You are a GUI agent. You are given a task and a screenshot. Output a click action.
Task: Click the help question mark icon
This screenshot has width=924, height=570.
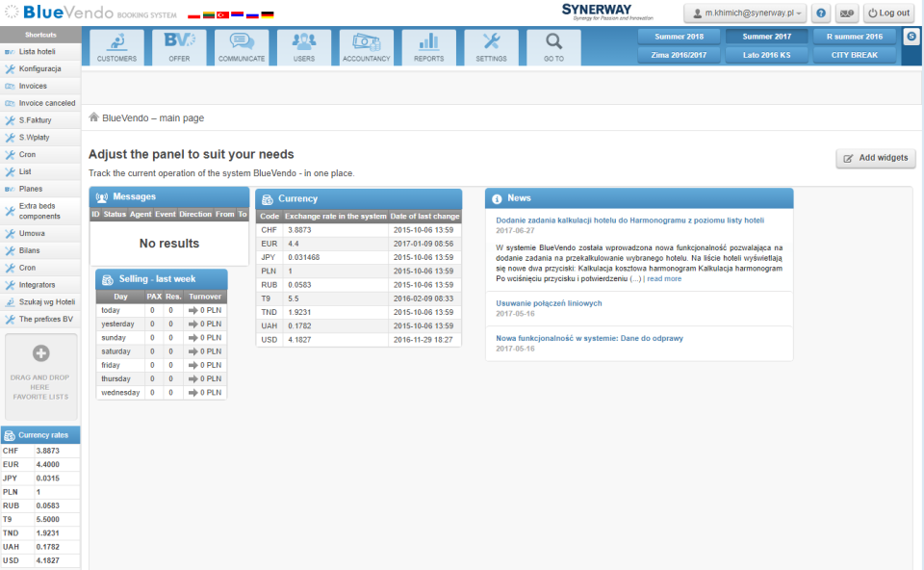tap(821, 13)
